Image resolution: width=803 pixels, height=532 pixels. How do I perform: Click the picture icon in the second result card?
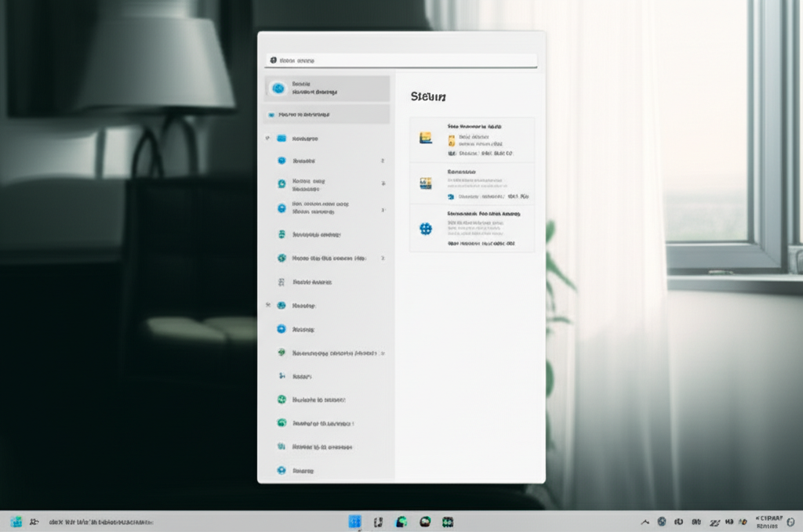click(426, 183)
